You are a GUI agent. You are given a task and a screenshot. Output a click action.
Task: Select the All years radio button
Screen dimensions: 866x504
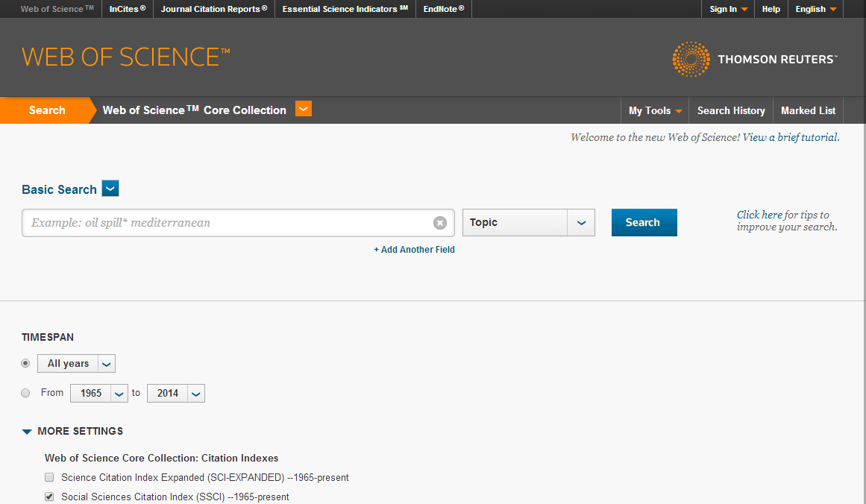[x=25, y=363]
